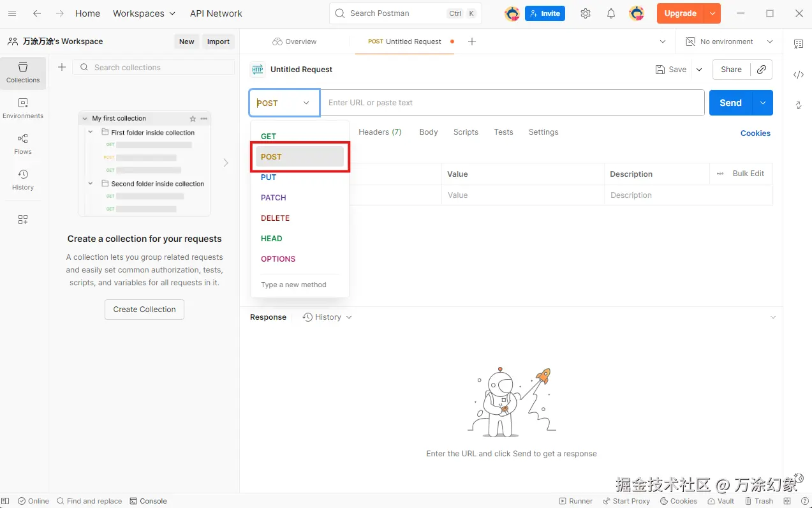Click the Online status indicator
Screen dimensions: 812x508
pyautogui.click(x=33, y=501)
